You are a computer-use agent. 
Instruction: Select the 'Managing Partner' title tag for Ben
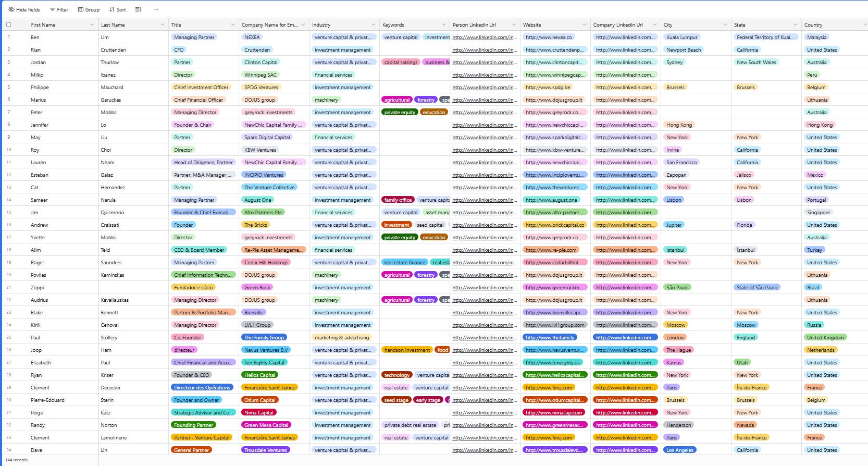(x=194, y=38)
